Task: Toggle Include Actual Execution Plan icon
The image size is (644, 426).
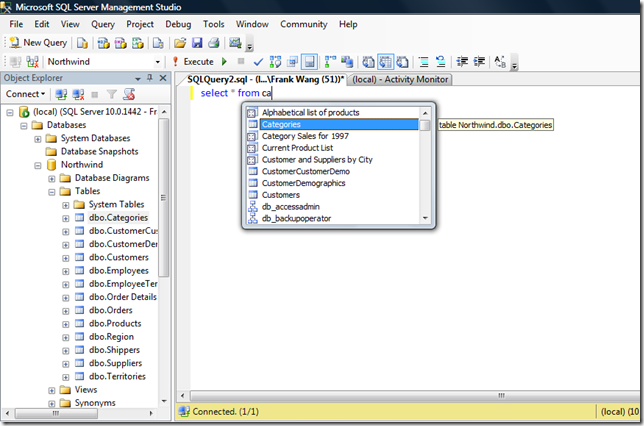Action: click(330, 62)
